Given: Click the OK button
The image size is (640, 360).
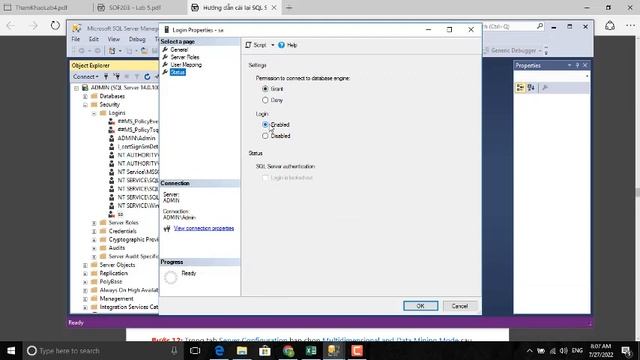Looking at the screenshot, I should click(420, 306).
